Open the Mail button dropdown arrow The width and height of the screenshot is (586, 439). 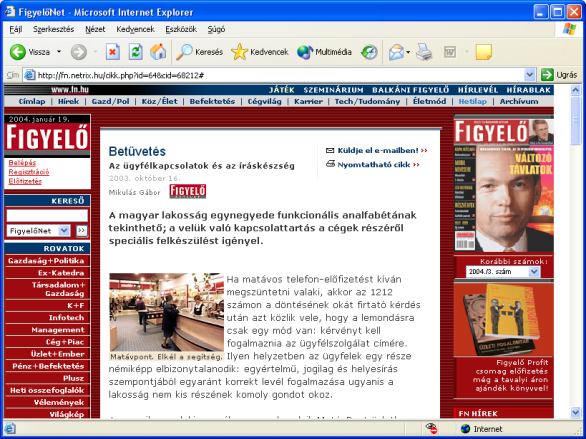[408, 52]
